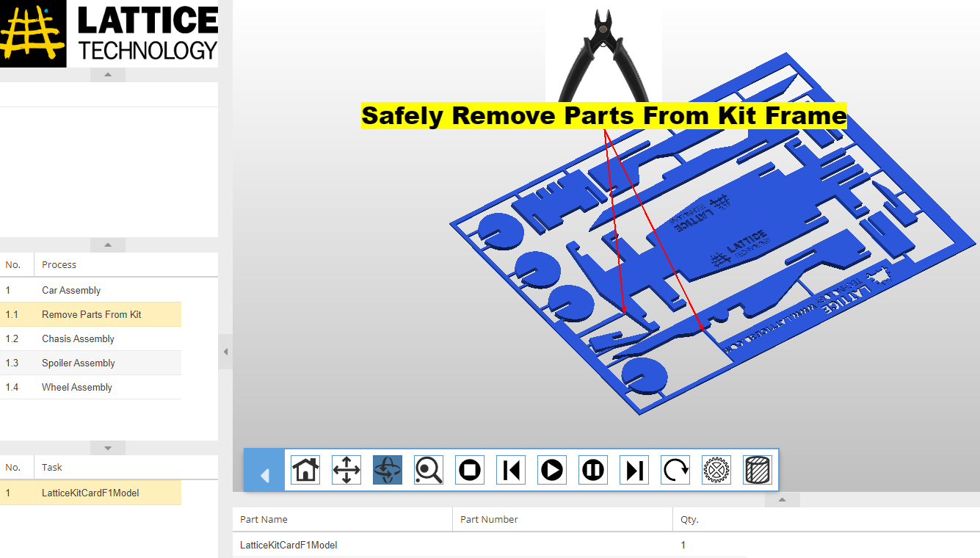Select the Home view icon
This screenshot has height=558, width=980.
(x=305, y=470)
